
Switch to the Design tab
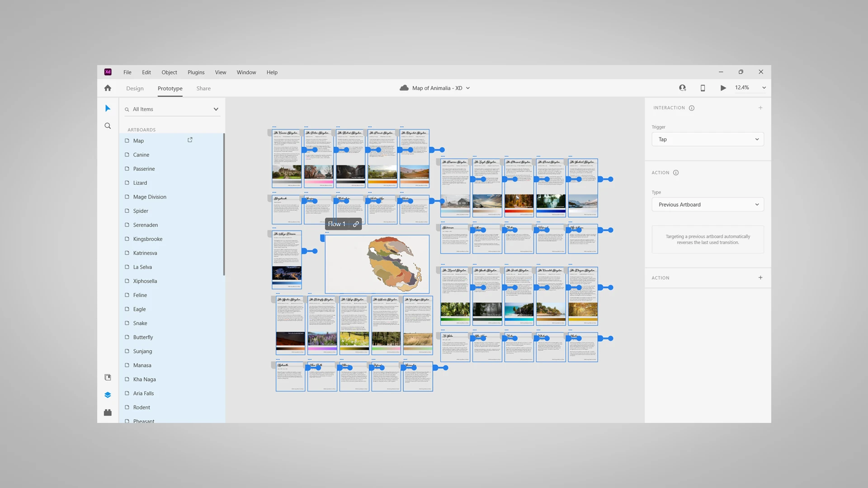click(134, 88)
